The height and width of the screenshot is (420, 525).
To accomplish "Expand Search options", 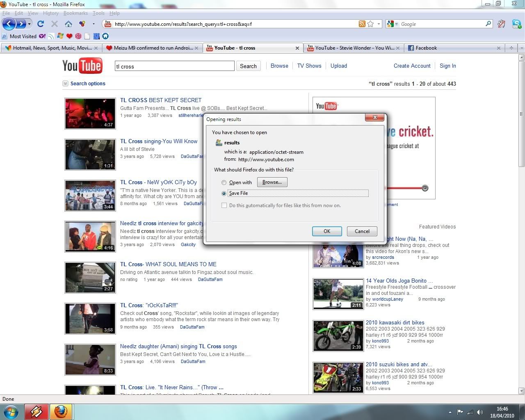I will (x=84, y=83).
